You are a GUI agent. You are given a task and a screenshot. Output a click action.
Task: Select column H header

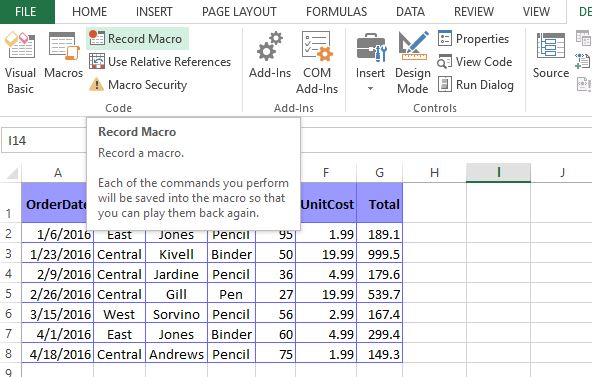[x=434, y=173]
